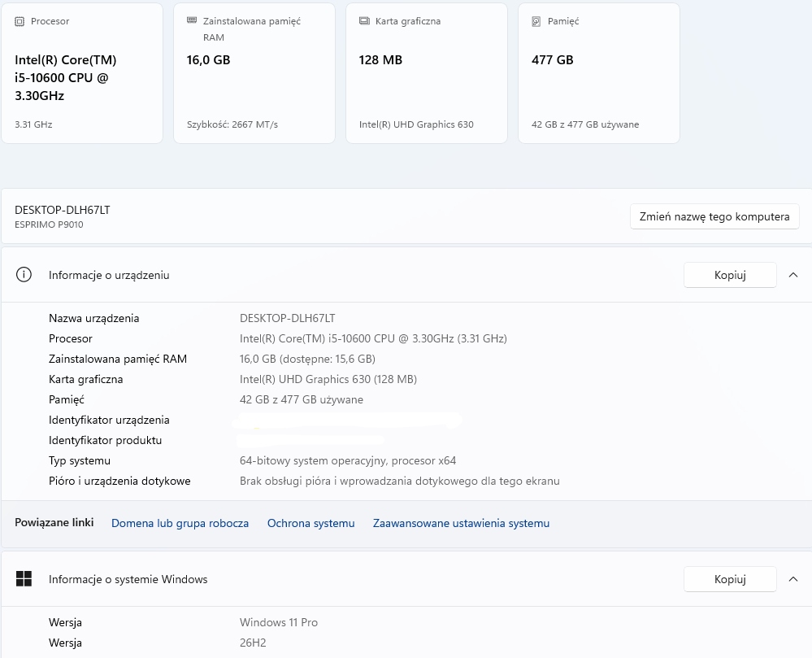Click 'Intel(R) UHD Graphics 630 (128 MB)' value
Image resolution: width=812 pixels, height=658 pixels.
(328, 379)
